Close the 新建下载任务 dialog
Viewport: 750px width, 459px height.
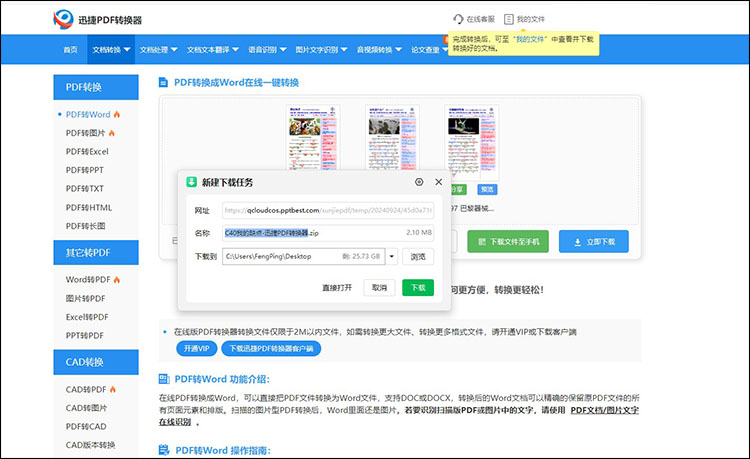(439, 182)
